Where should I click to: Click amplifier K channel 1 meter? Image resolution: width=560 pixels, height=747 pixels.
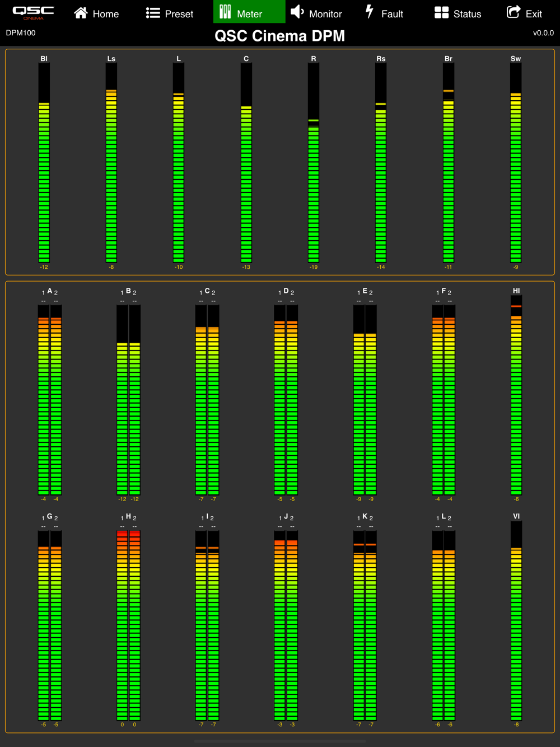(x=359, y=625)
